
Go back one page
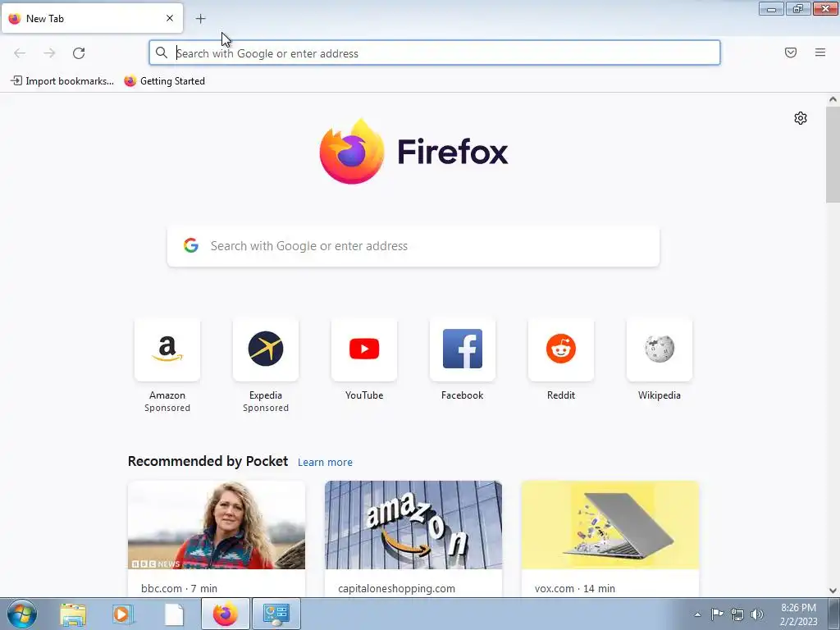click(20, 53)
